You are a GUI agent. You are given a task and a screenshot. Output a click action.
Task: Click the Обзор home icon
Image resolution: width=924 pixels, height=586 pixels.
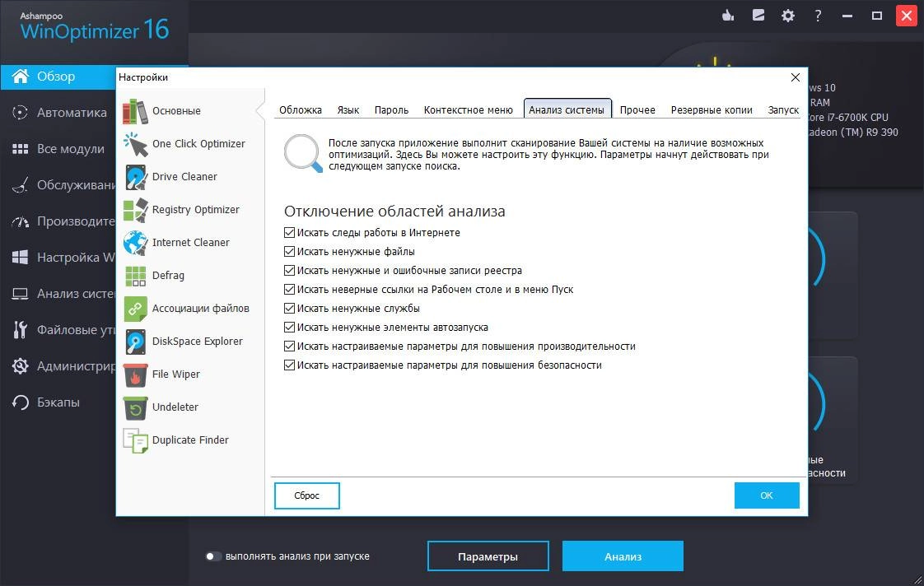20,76
